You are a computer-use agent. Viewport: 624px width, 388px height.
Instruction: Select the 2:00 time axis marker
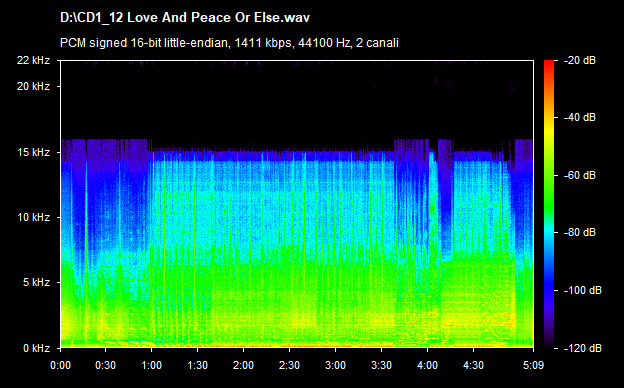click(244, 365)
